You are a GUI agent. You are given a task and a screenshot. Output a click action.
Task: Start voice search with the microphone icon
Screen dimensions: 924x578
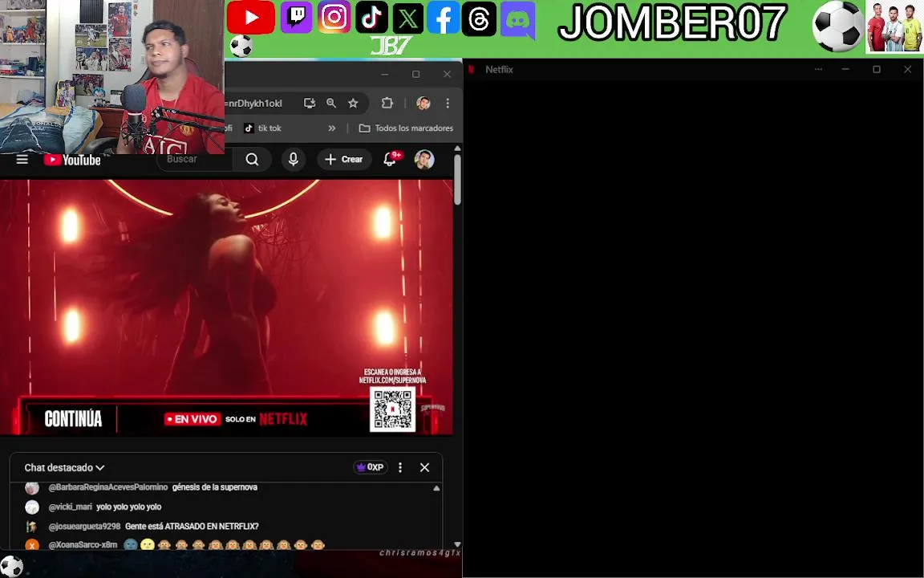294,159
